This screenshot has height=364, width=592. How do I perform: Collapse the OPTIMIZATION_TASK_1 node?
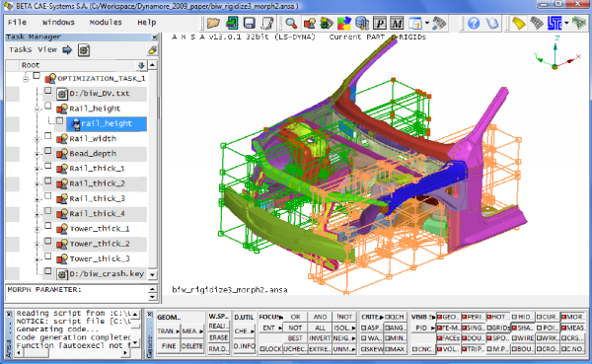26,79
